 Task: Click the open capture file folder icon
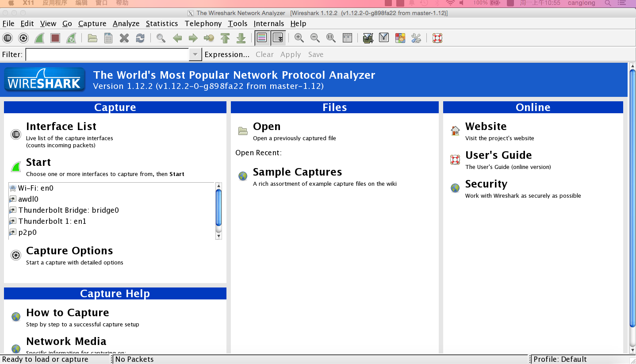point(92,38)
